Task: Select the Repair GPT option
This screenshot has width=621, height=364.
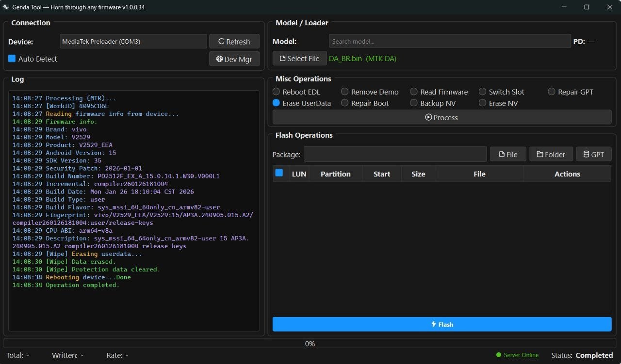Action: [552, 92]
